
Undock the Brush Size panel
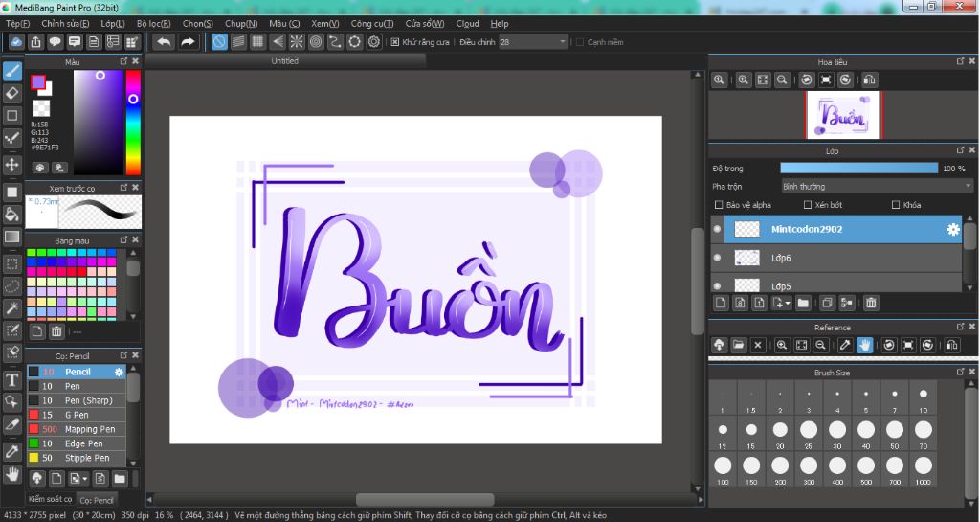[x=960, y=372]
